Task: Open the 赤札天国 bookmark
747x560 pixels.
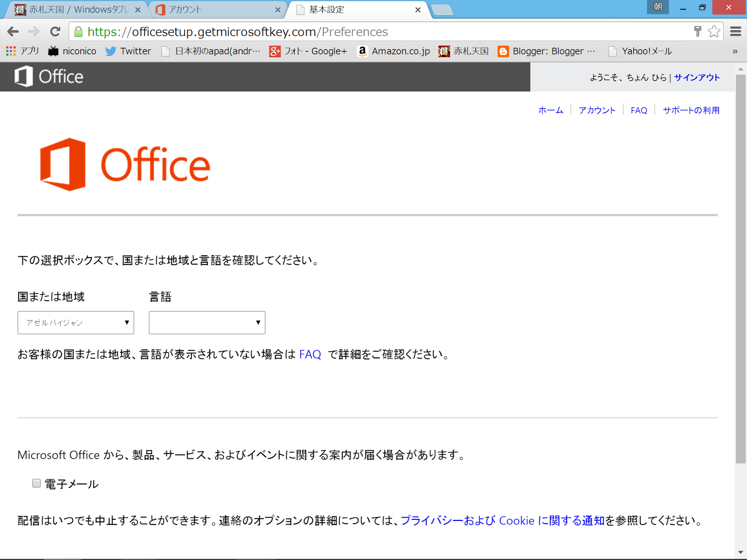Action: click(x=464, y=51)
